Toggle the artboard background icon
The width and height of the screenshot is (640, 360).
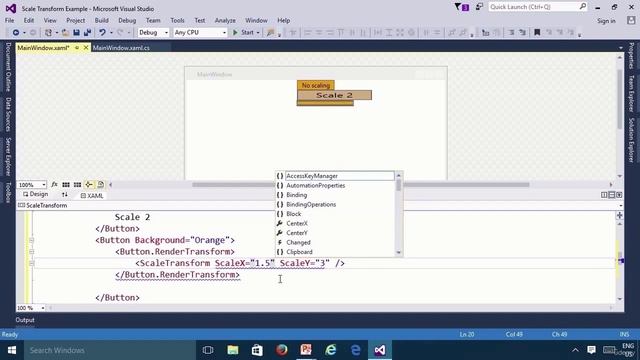pos(100,184)
